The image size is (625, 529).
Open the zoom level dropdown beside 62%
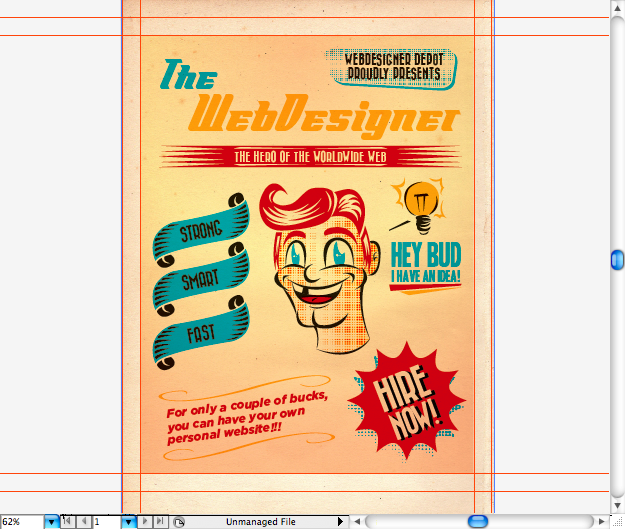coord(51,522)
